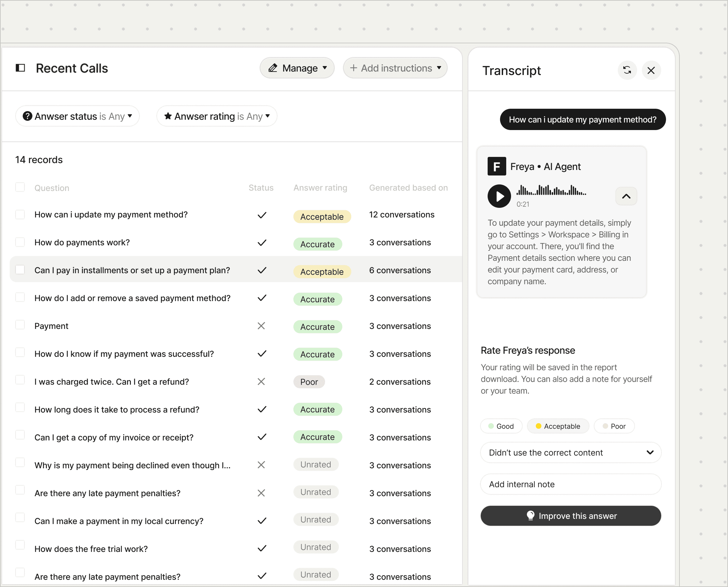Select checkbox for free trial question
Screen dimensions: 728x587
(x=20, y=545)
